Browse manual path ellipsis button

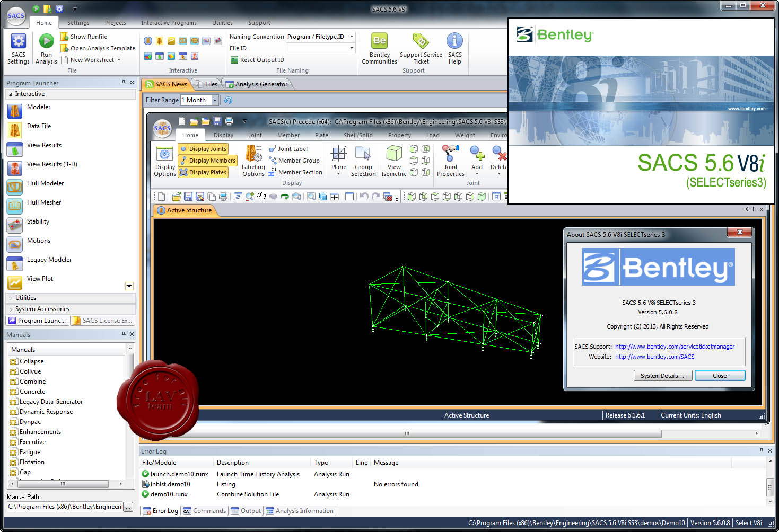pos(128,507)
